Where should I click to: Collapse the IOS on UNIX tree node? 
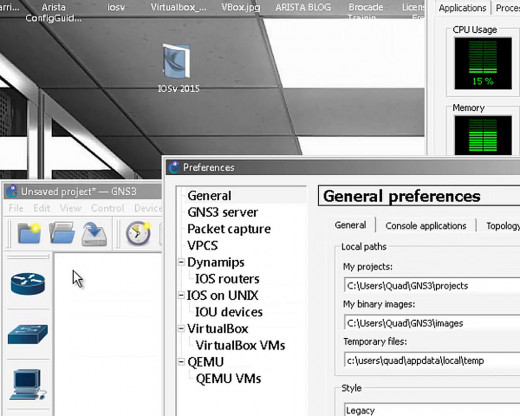181,295
